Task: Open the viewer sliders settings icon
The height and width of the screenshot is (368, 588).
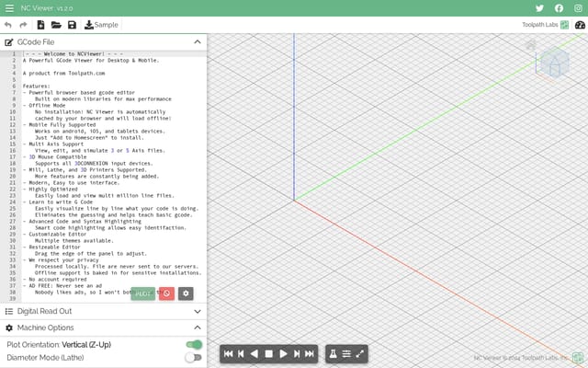Action: click(346, 353)
